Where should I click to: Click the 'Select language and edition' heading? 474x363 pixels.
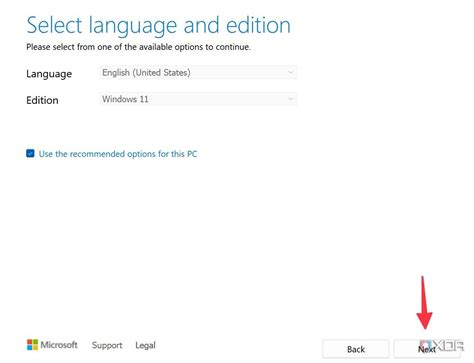coord(159,25)
